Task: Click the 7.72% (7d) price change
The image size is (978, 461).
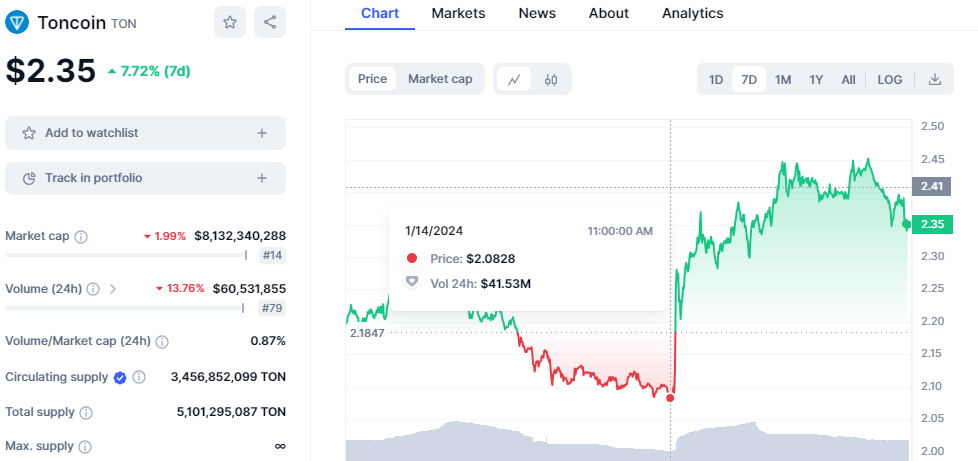Action: (149, 71)
